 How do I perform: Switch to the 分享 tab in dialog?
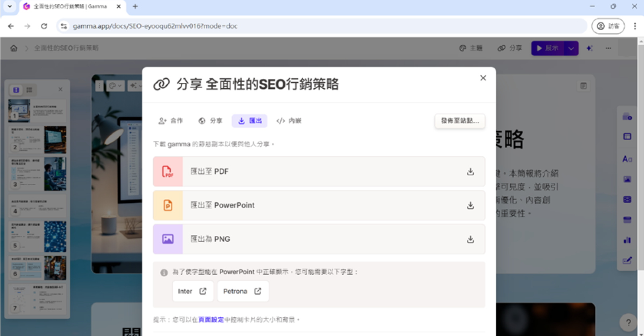coord(211,121)
